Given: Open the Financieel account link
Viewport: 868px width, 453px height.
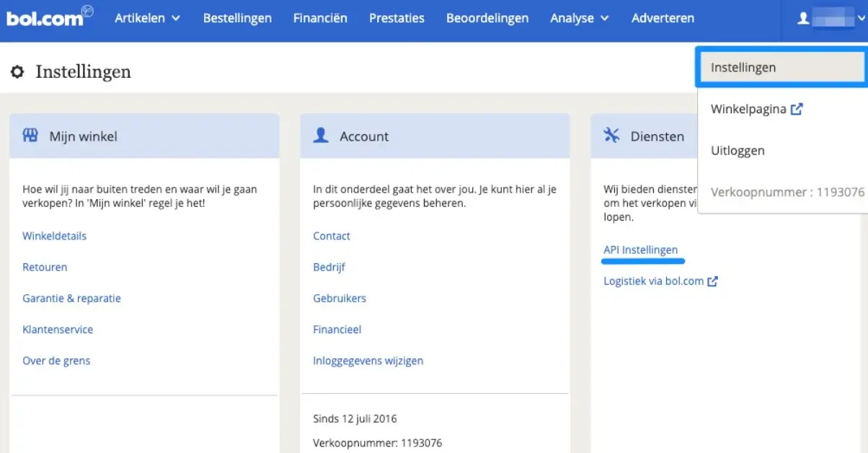Looking at the screenshot, I should pos(337,330).
